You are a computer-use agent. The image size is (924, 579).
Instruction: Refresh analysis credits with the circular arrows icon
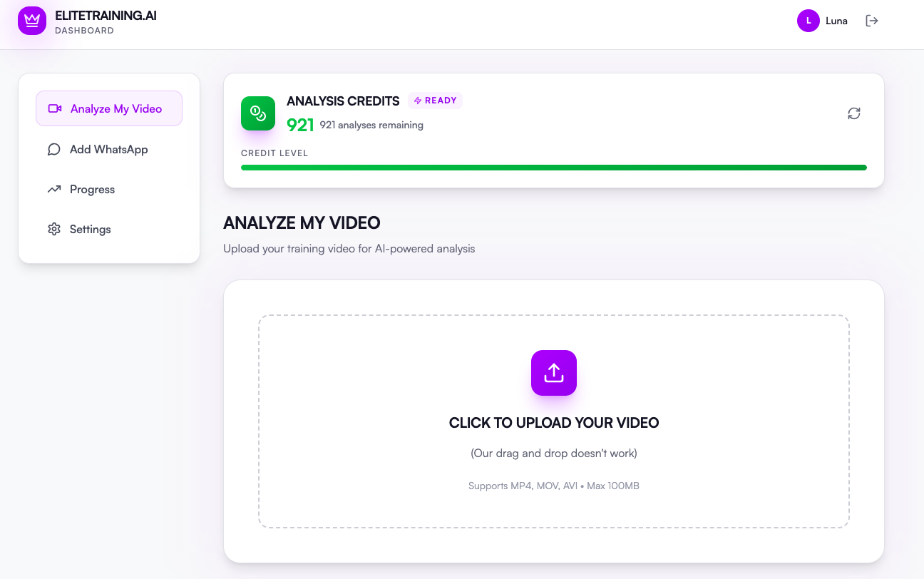pos(854,113)
